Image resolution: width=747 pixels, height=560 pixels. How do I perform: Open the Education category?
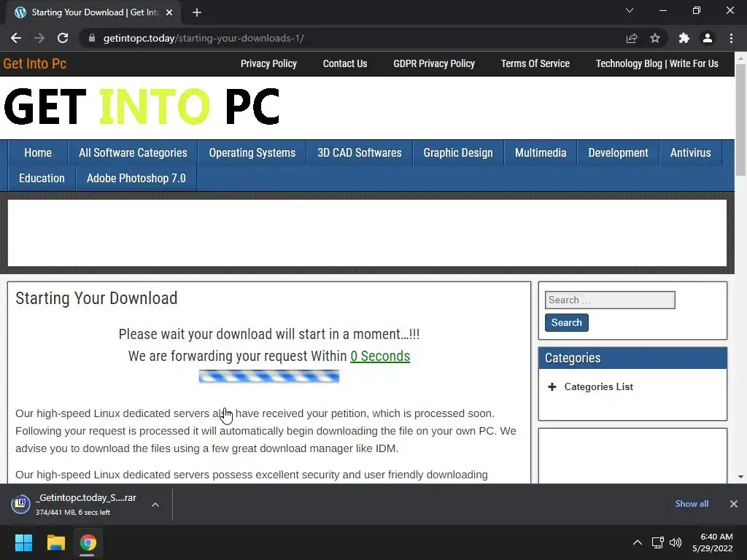click(x=42, y=179)
